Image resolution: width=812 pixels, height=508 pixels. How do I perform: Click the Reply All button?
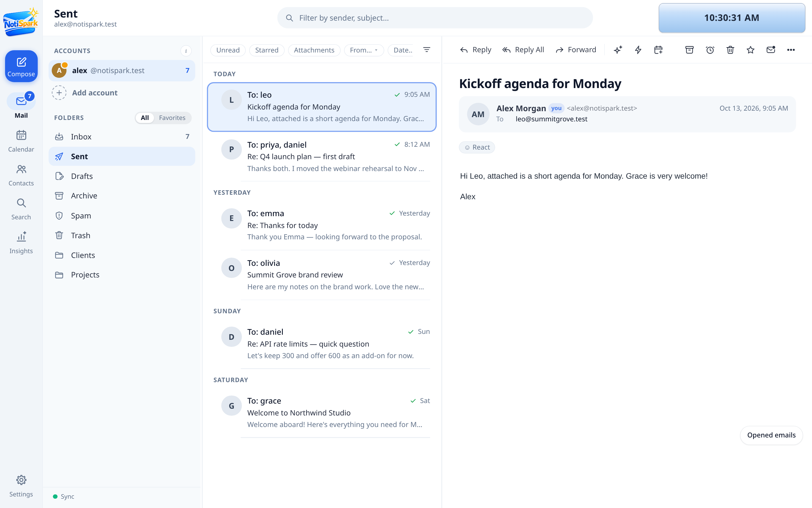pos(523,50)
